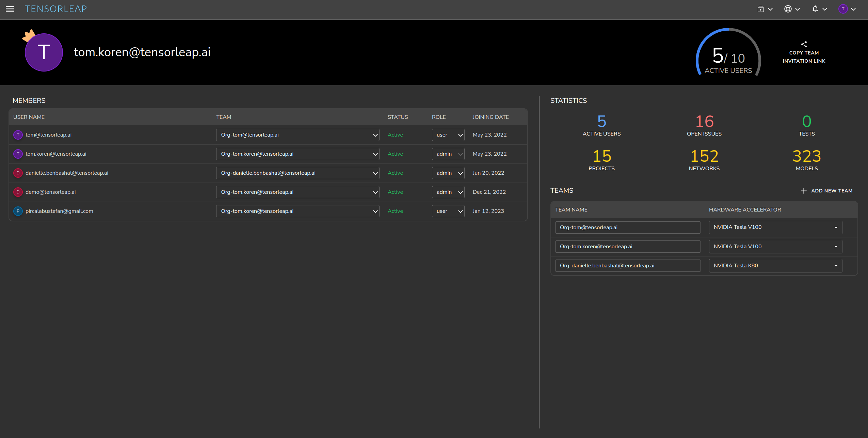Open the help lifebuoy icon menu
This screenshot has width=868, height=438.
pos(788,9)
